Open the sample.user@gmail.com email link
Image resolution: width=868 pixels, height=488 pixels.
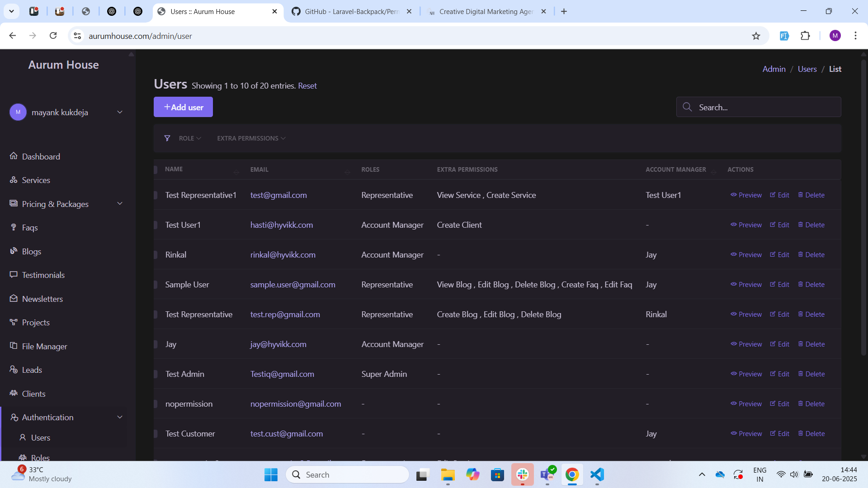(x=293, y=285)
